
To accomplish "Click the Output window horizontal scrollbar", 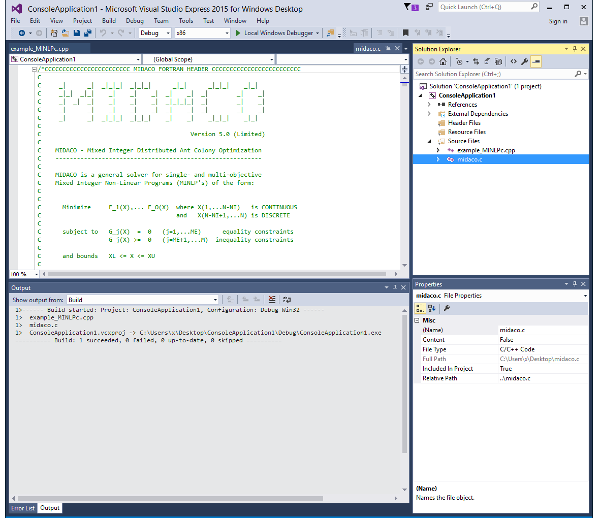I will click(170, 498).
